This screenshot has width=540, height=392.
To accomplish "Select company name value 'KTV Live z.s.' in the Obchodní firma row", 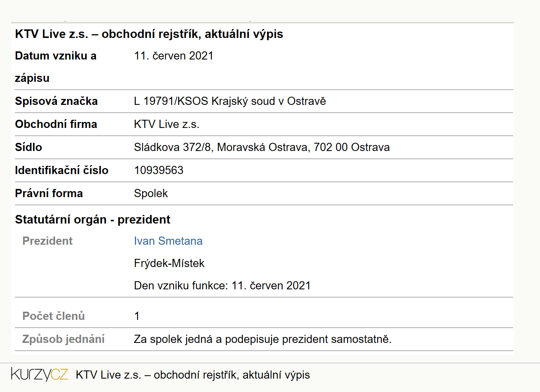I will [x=167, y=124].
